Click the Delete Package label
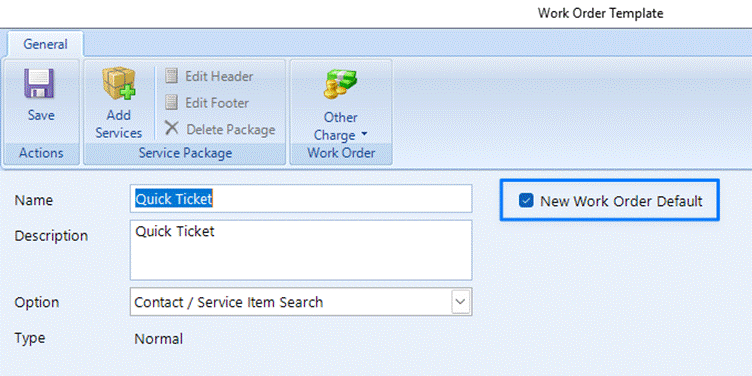Image resolution: width=752 pixels, height=376 pixels. (x=231, y=129)
